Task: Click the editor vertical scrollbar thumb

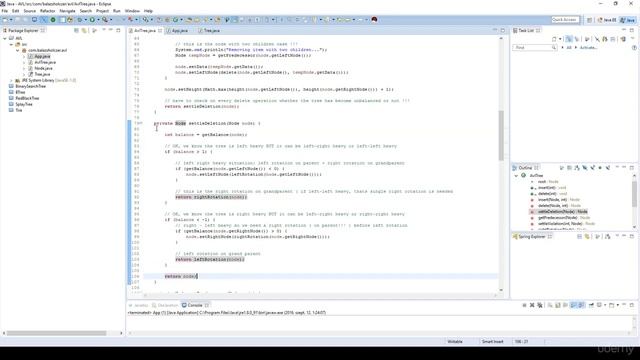Action: [501, 136]
